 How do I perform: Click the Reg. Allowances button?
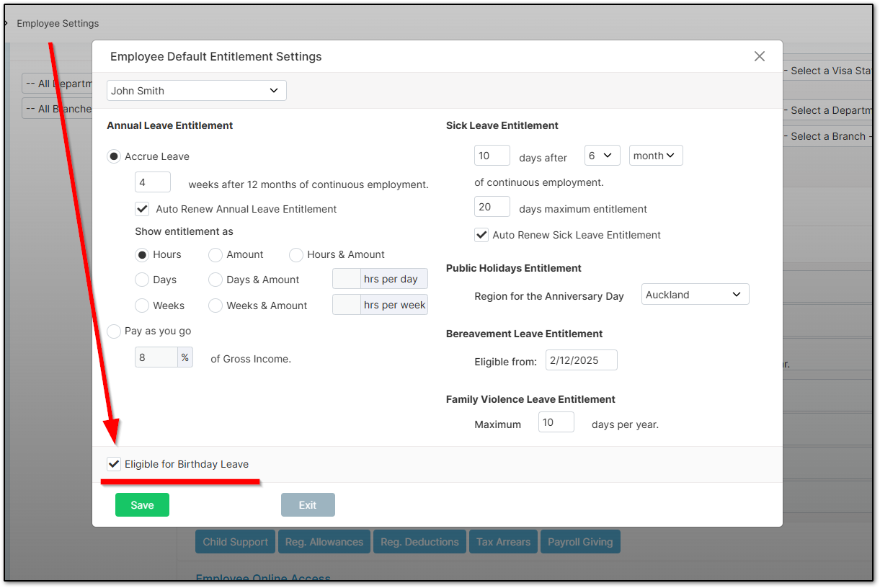coord(324,542)
